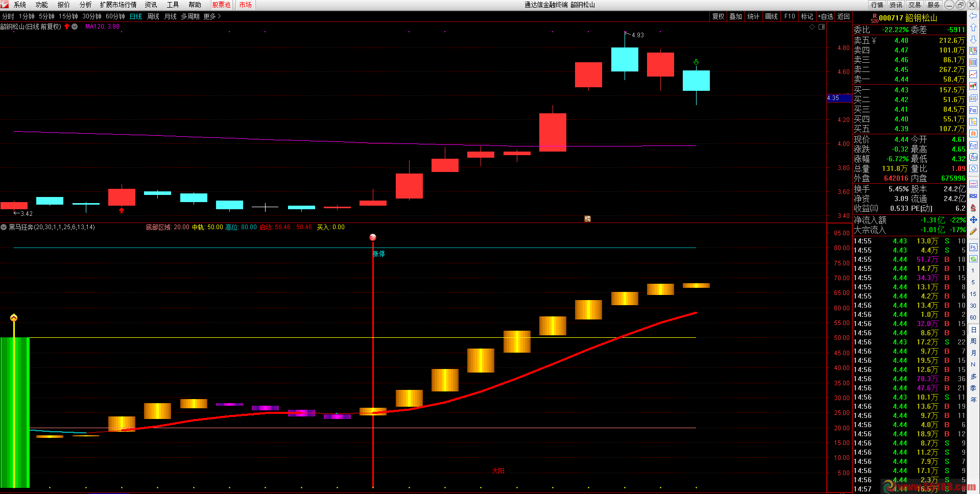Open the 叠加 overlay options
The image size is (980, 494).
(x=736, y=16)
